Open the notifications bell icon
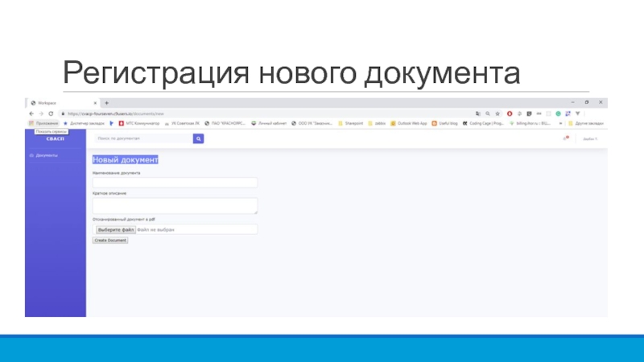 click(x=565, y=139)
